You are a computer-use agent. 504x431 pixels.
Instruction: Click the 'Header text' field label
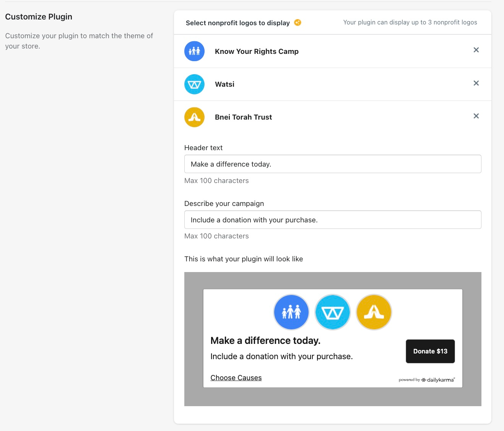pyautogui.click(x=203, y=148)
